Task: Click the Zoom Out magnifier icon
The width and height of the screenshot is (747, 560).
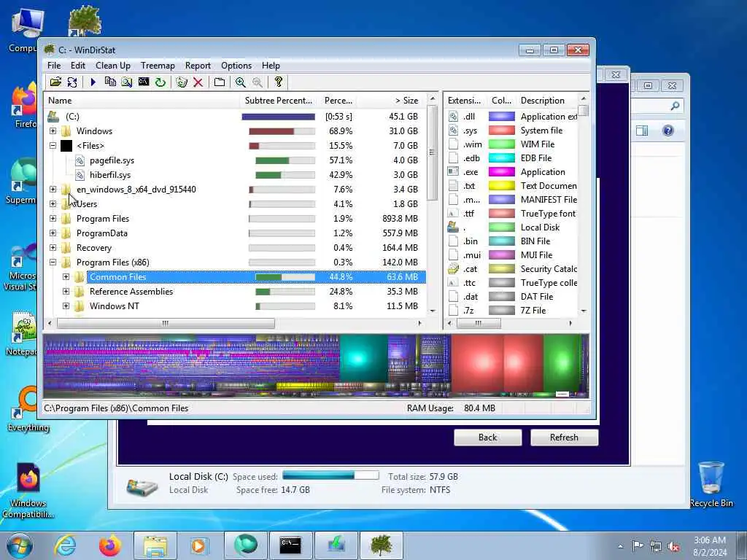Action: (x=258, y=82)
